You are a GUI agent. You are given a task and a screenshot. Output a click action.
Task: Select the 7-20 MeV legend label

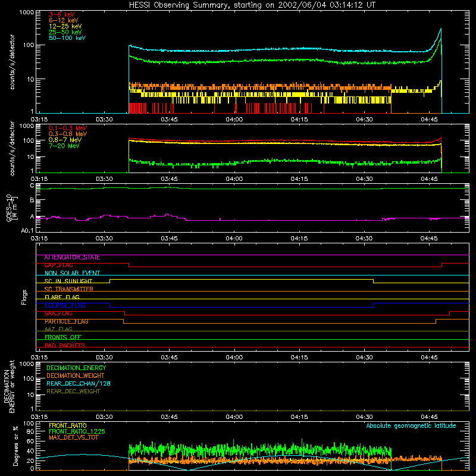[x=64, y=146]
